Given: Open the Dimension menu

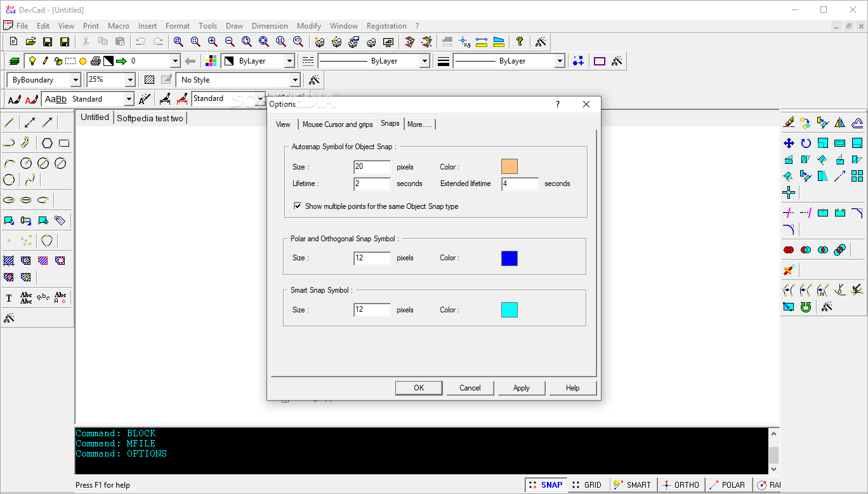Looking at the screenshot, I should (270, 26).
